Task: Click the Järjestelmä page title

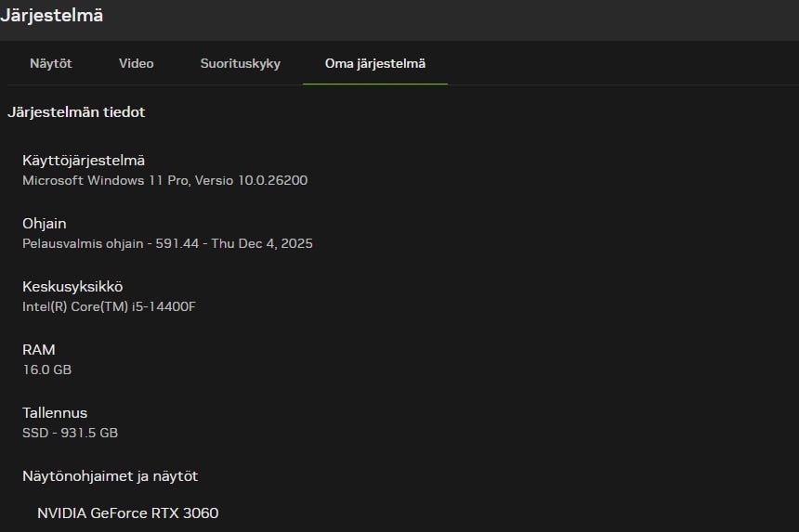Action: point(51,15)
